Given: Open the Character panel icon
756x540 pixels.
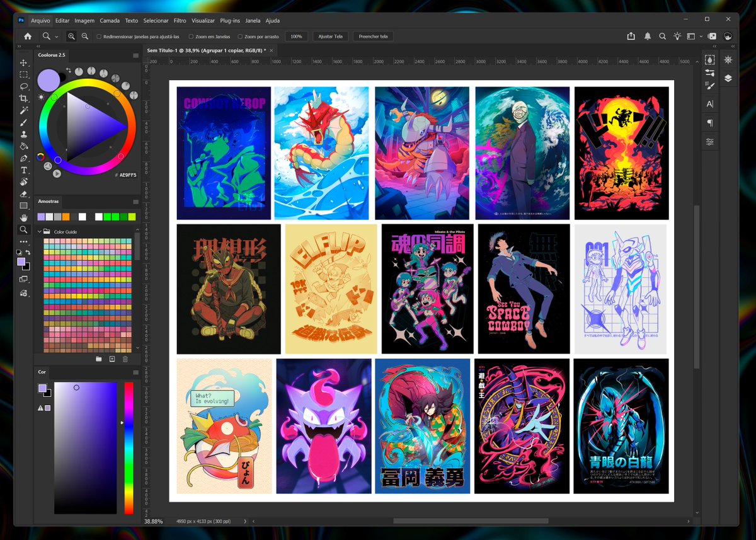Looking at the screenshot, I should pos(710,104).
